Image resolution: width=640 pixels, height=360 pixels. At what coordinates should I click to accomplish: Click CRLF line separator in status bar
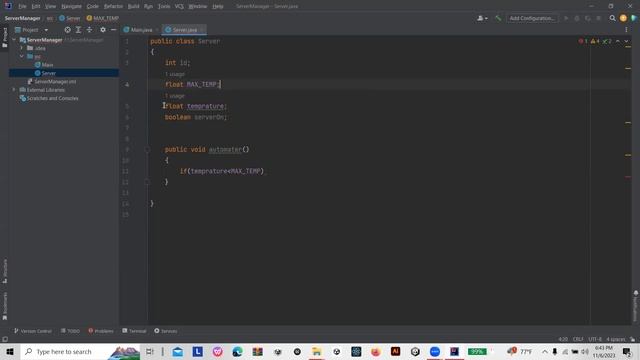[578, 339]
